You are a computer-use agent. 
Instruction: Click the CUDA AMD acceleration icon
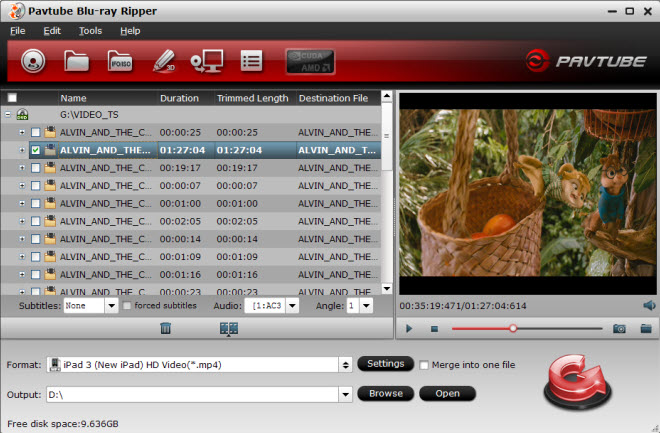point(310,62)
